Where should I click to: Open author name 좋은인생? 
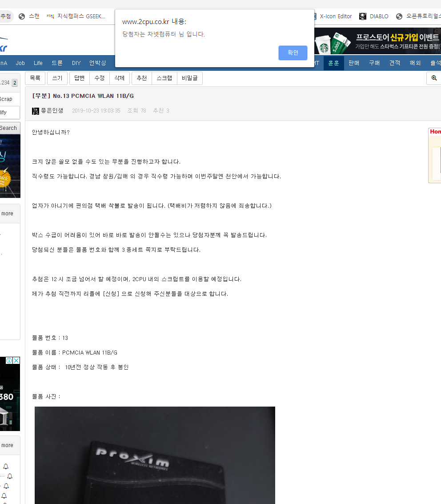point(52,111)
